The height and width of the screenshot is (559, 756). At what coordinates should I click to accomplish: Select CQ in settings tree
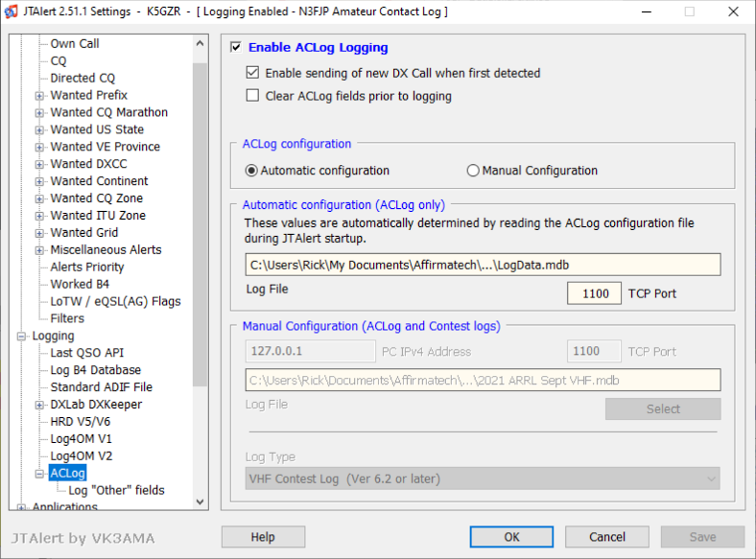point(59,60)
